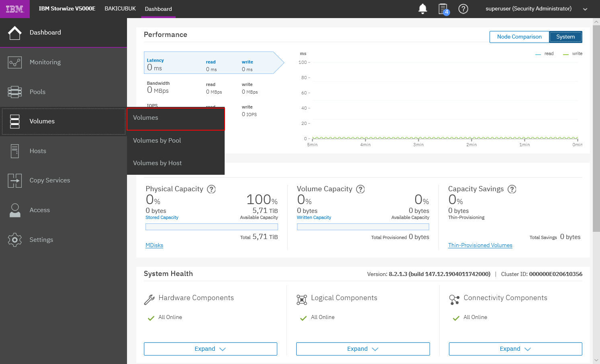600x364 pixels.
Task: Click the Copy Services icon
Action: pos(15,181)
